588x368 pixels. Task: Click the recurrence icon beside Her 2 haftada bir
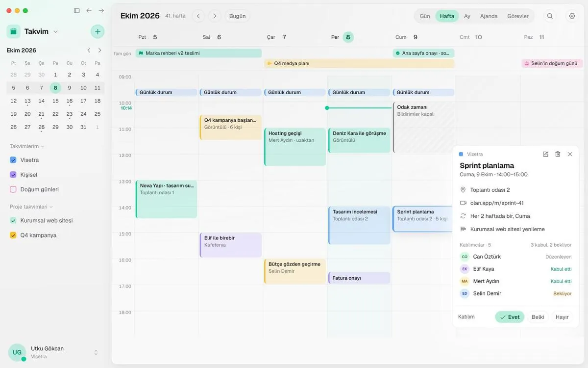[463, 216]
